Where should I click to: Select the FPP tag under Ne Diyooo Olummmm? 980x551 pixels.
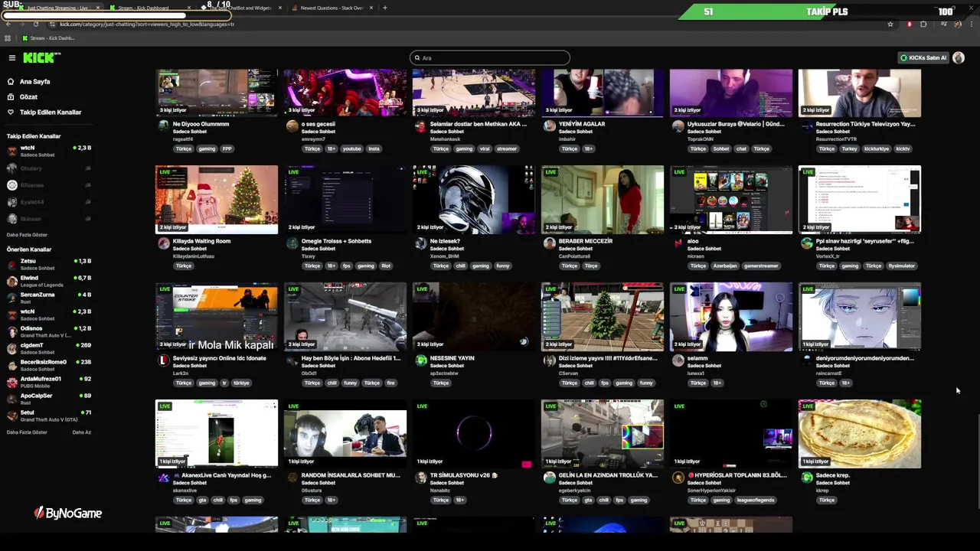coord(227,148)
